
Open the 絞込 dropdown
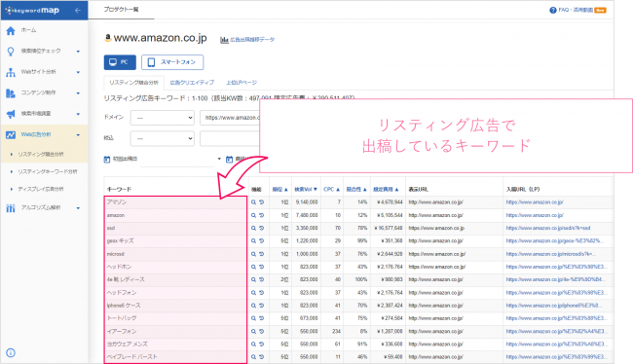tap(163, 138)
